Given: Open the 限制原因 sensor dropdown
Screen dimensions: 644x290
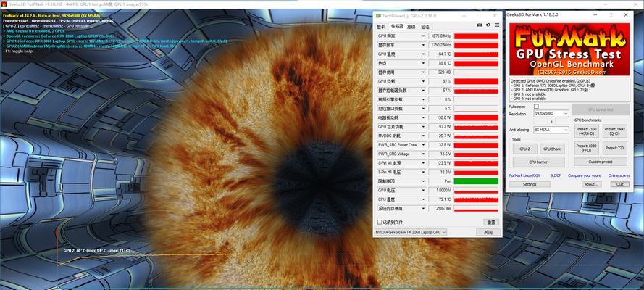Looking at the screenshot, I should pyautogui.click(x=424, y=181).
